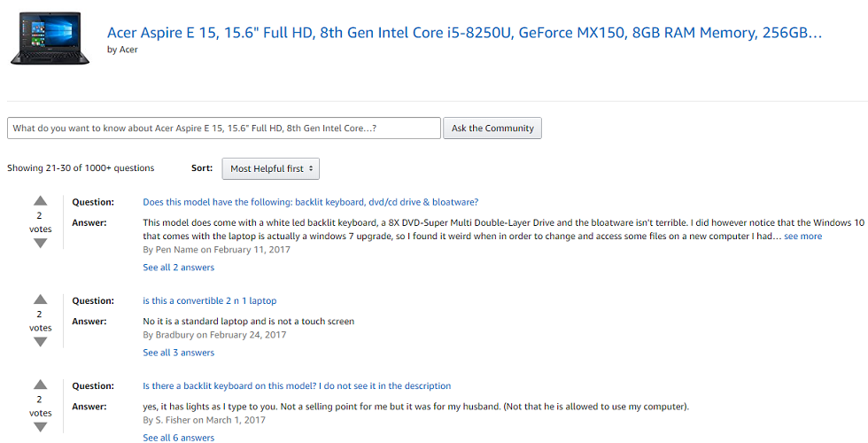
Task: Downvote the 'Is there a backlit keyboard' question
Action: 41,427
